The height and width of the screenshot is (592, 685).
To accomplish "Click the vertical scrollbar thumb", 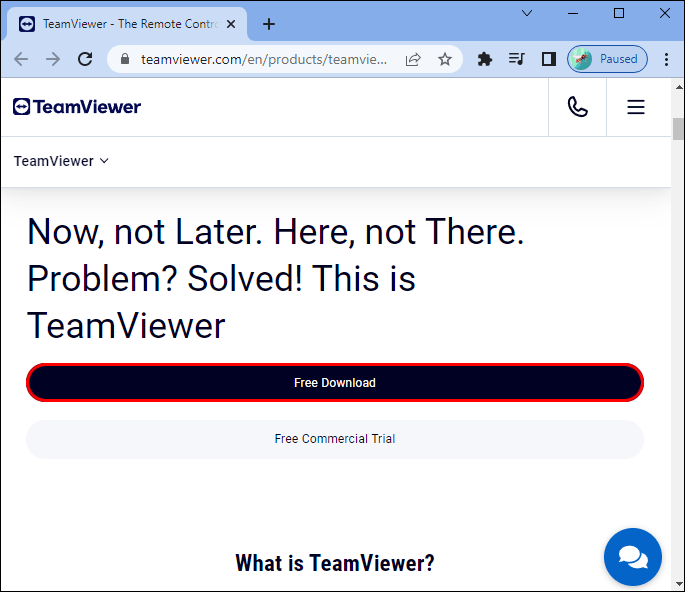I will coord(678,129).
